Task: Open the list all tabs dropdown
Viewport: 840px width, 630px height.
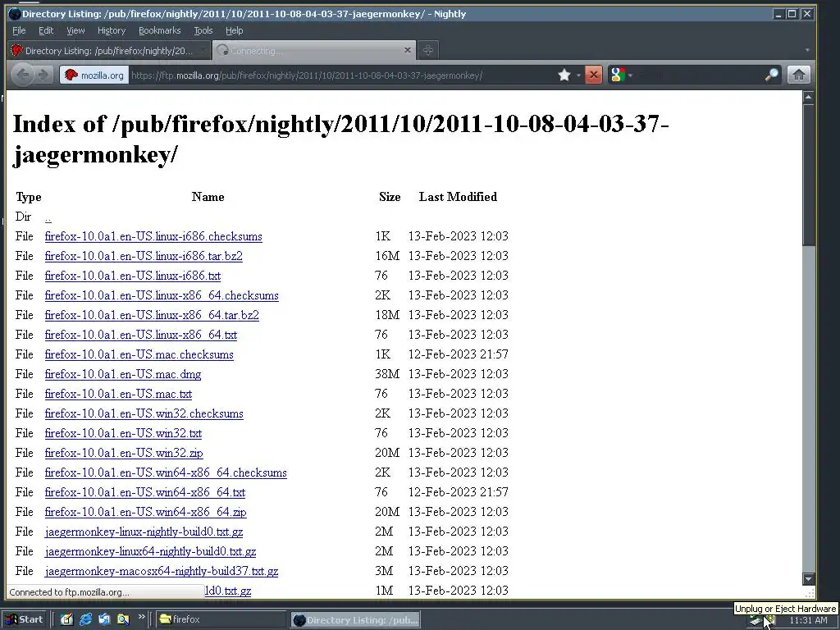Action: tap(807, 50)
